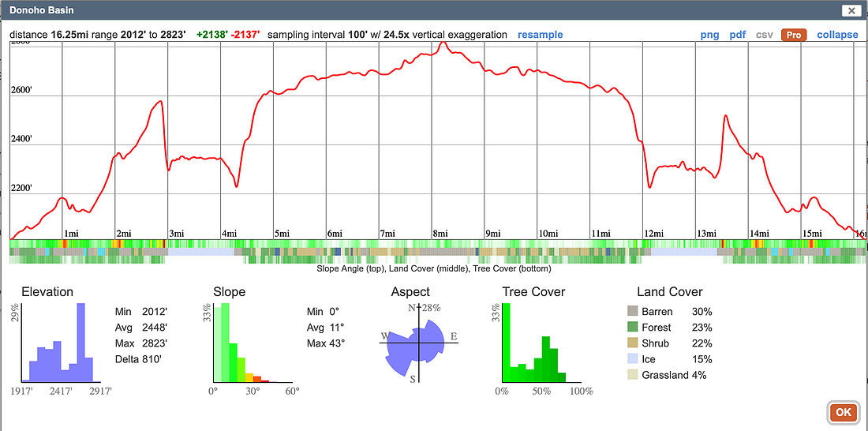Click the Ice 15% percentage
The width and height of the screenshot is (868, 431).
(x=702, y=359)
